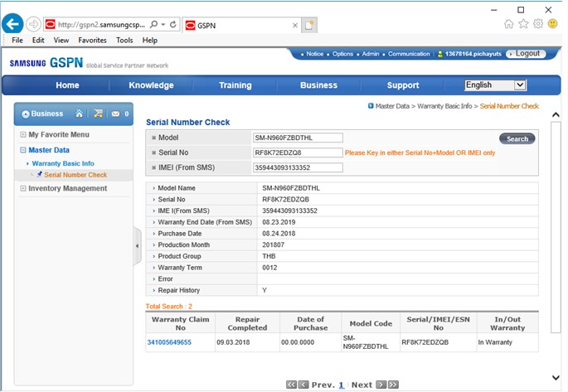Click page number 1 in pagination
Image resolution: width=568 pixels, height=392 pixels.
pos(342,385)
